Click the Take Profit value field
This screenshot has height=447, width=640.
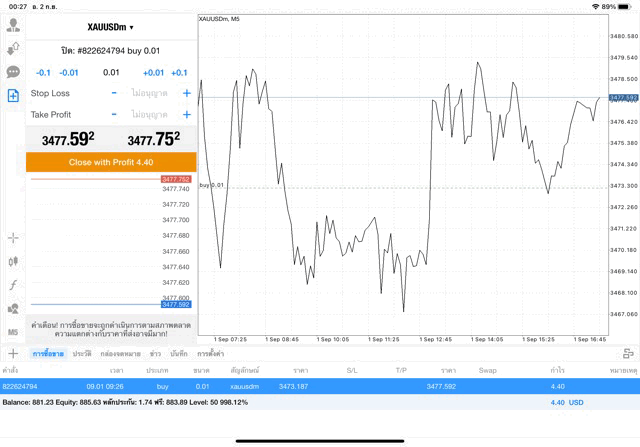150,115
